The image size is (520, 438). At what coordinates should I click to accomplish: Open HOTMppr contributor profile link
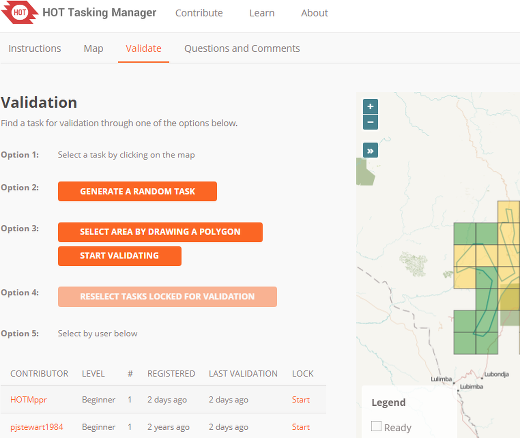tap(29, 400)
